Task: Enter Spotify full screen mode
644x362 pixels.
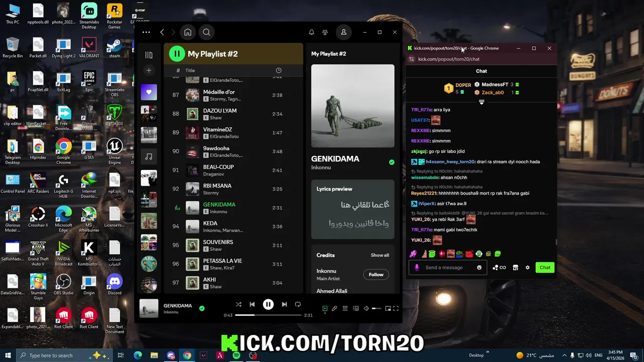Action: click(x=396, y=308)
